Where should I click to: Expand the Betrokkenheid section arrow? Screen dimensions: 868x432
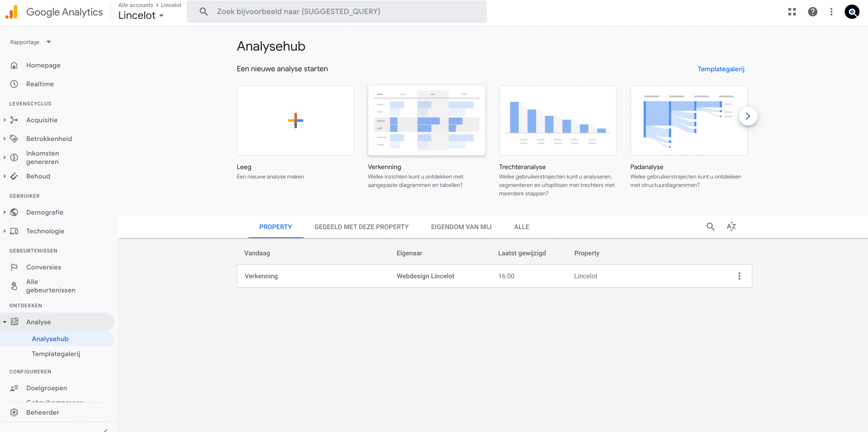pyautogui.click(x=5, y=139)
